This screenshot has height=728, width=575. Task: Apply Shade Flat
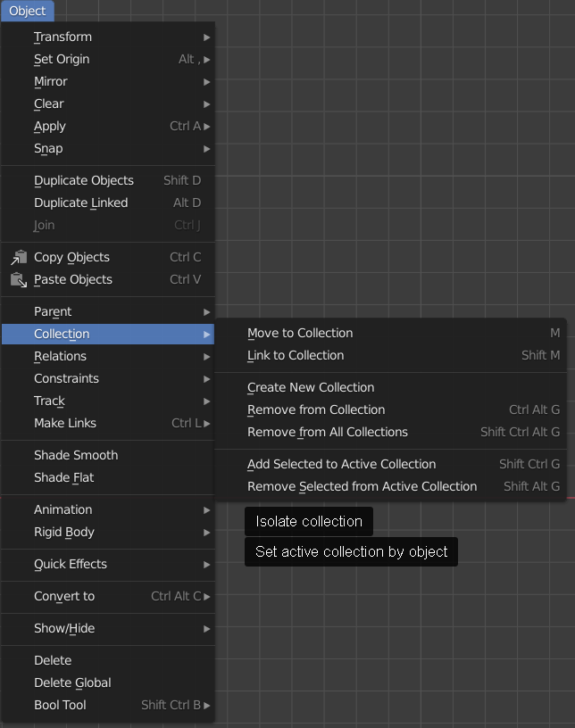coord(108,477)
